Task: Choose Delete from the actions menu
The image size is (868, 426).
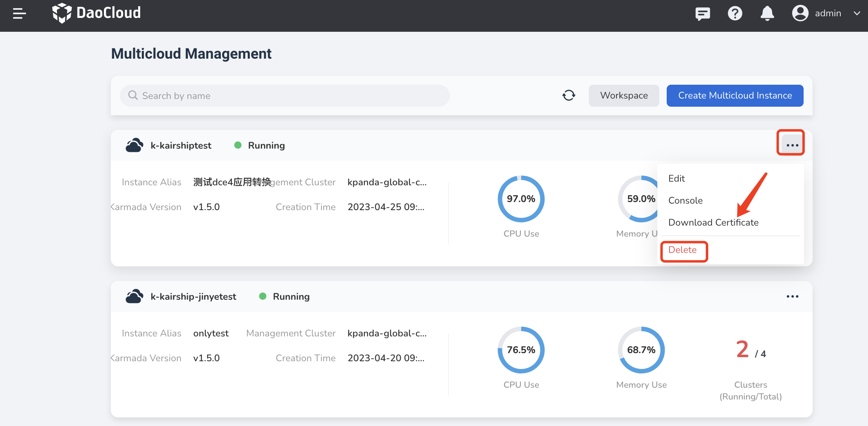Action: [682, 250]
